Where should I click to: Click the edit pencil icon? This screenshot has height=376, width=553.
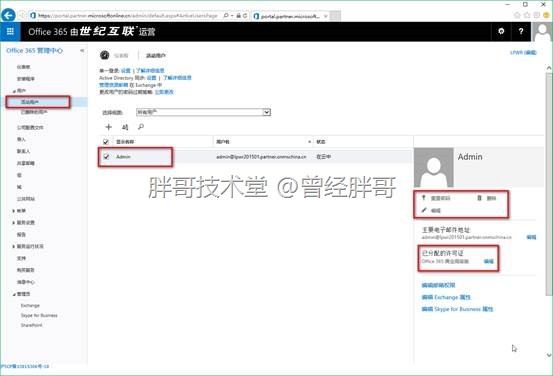(x=424, y=210)
